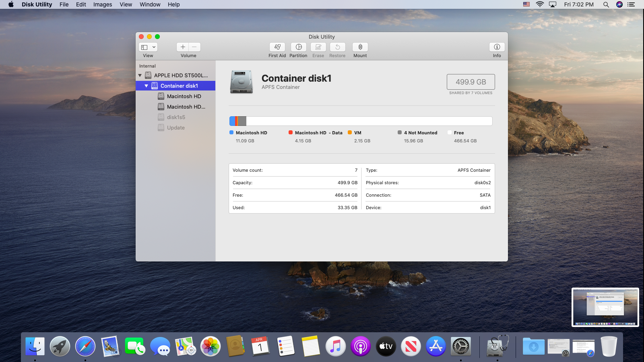Open Spotlight search

[606, 4]
